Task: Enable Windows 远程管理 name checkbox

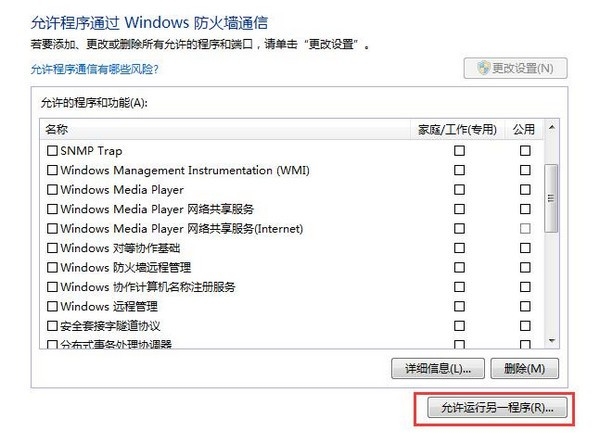Action: pos(53,306)
